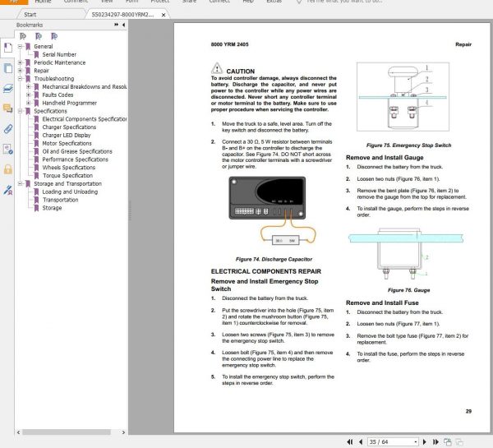
Task: Expand the Periodic Maintenance bookmark
Action: tap(21, 62)
